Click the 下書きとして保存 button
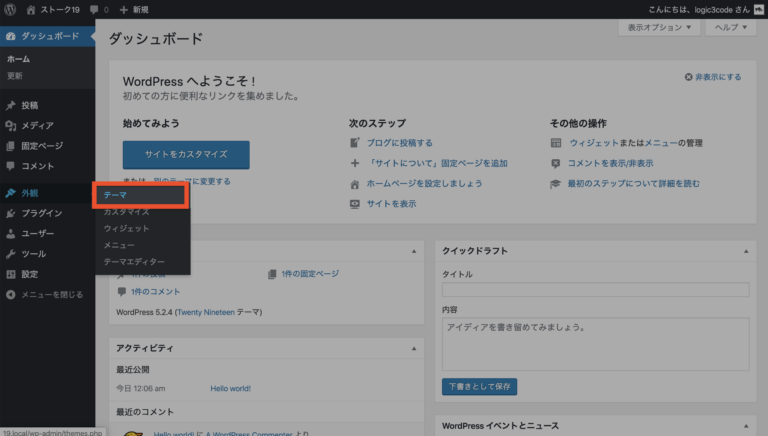 point(480,387)
